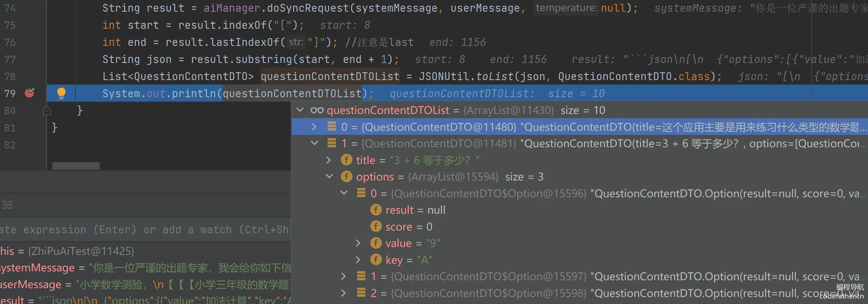Click the glasses watch icon beside questionContentDTOList
The height and width of the screenshot is (304, 868).
(x=317, y=110)
